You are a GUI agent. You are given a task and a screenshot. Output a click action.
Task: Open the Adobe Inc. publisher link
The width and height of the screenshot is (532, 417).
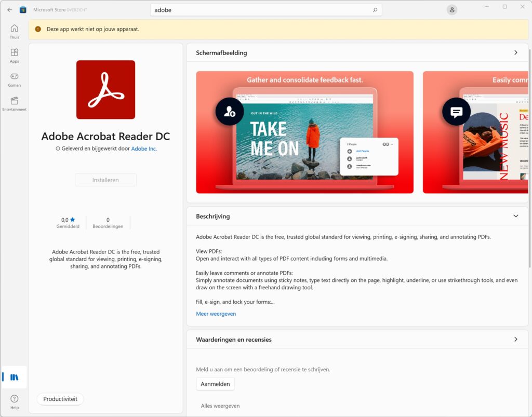click(144, 149)
